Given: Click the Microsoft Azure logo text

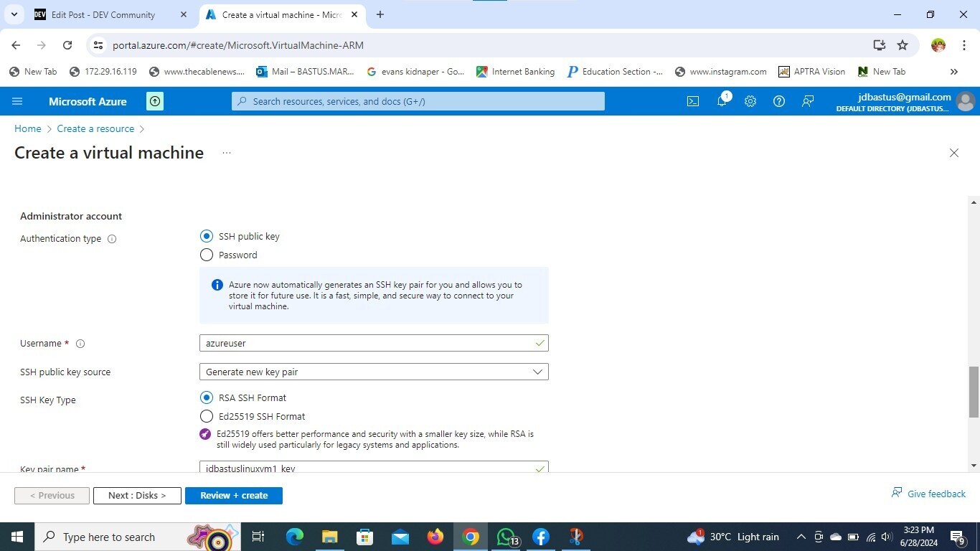Looking at the screenshot, I should [x=88, y=101].
